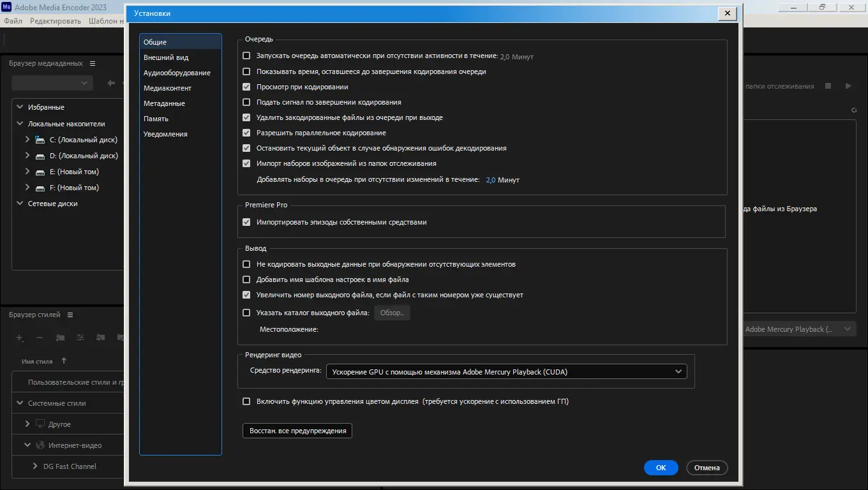This screenshot has height=490, width=868.
Task: Click the OK button
Action: pyautogui.click(x=661, y=468)
